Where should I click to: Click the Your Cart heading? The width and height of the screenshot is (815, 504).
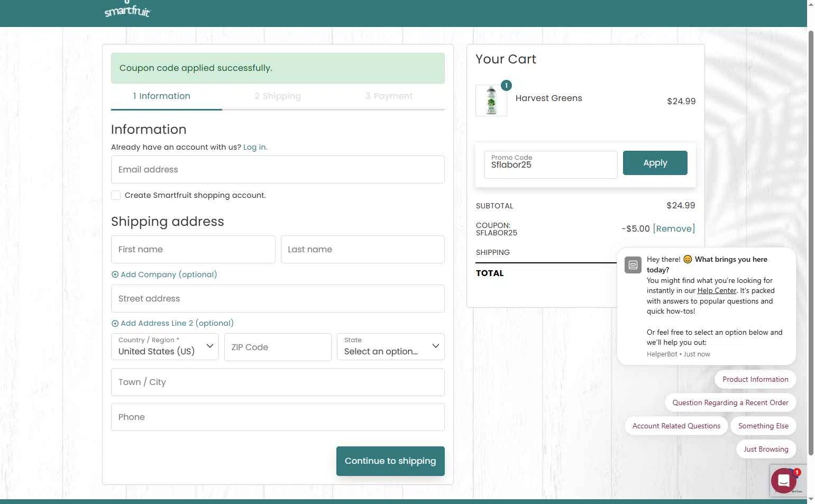coord(506,59)
